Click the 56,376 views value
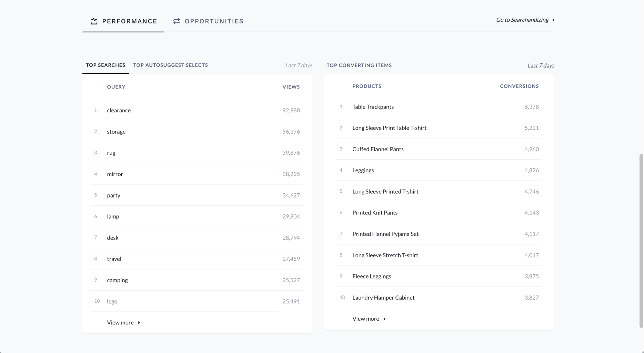The height and width of the screenshot is (353, 644). [x=291, y=132]
